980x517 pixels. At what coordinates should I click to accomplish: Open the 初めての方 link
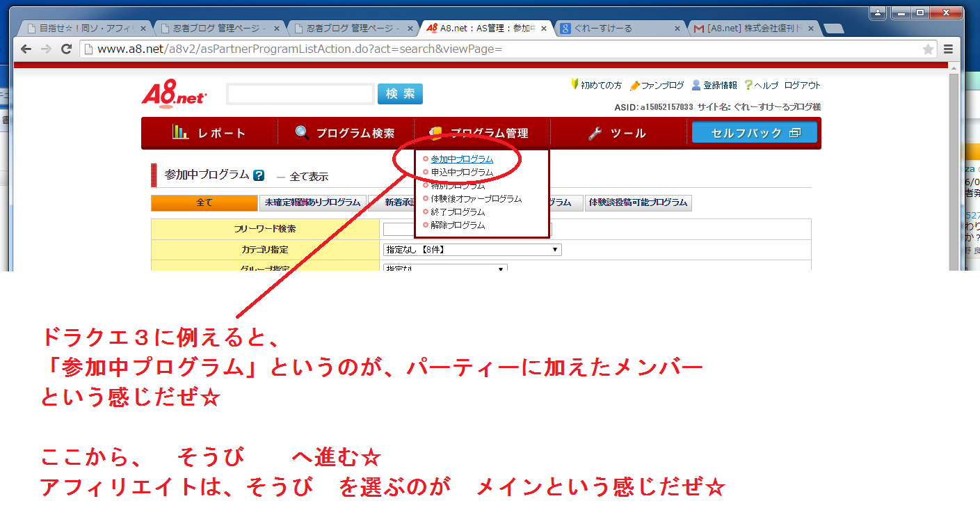point(596,86)
